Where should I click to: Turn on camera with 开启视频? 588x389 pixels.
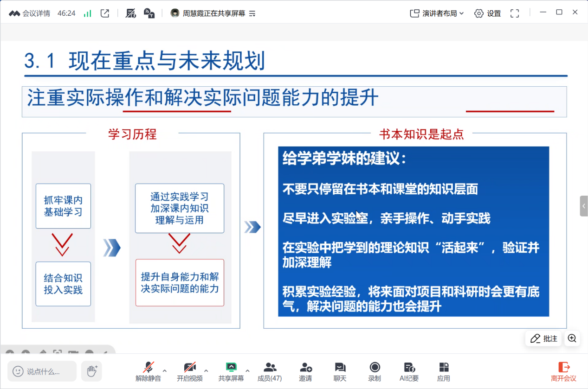189,371
